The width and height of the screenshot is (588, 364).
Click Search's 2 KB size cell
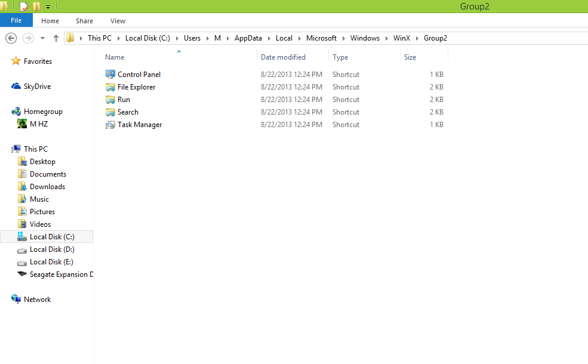coord(436,112)
